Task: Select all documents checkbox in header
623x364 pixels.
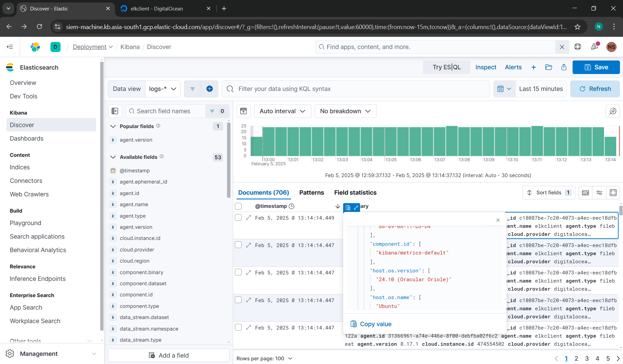Action: (x=238, y=206)
